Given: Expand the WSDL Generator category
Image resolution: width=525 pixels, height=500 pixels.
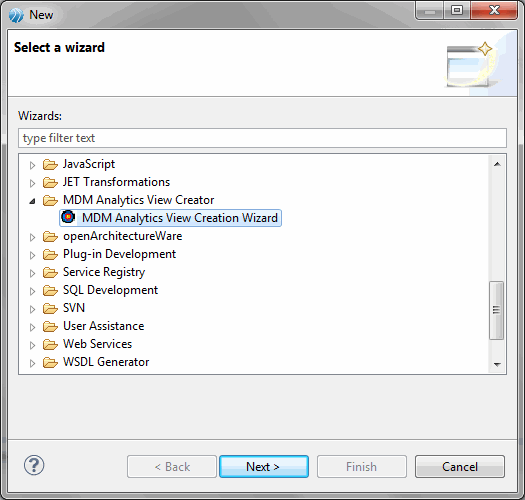Looking at the screenshot, I should pyautogui.click(x=32, y=363).
